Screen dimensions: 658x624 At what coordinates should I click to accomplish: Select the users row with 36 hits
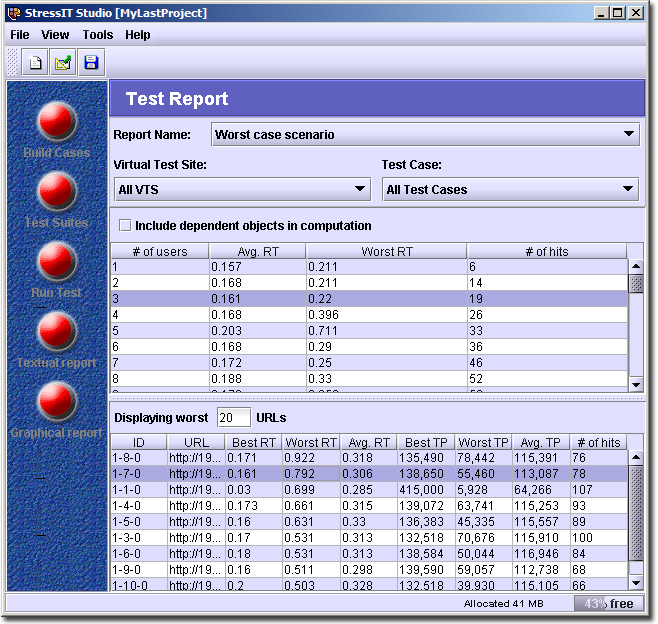click(x=369, y=347)
